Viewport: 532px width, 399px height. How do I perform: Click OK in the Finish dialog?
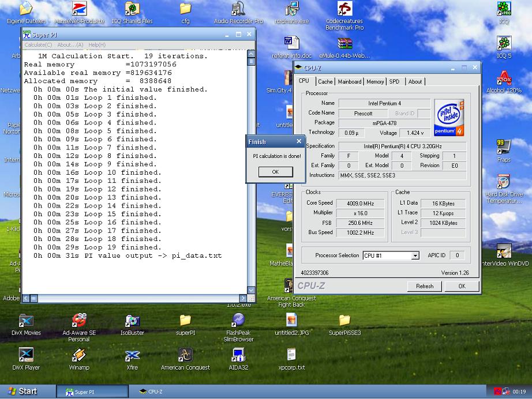pos(275,172)
